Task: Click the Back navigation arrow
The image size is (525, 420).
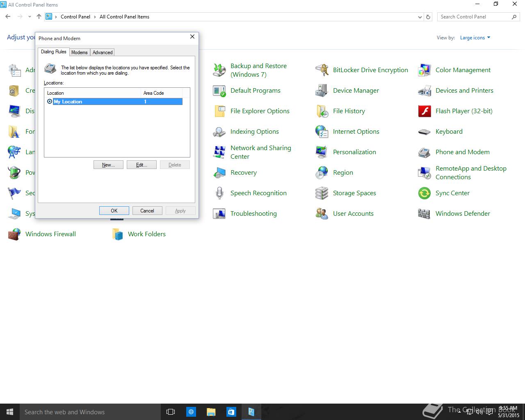Action: point(8,17)
